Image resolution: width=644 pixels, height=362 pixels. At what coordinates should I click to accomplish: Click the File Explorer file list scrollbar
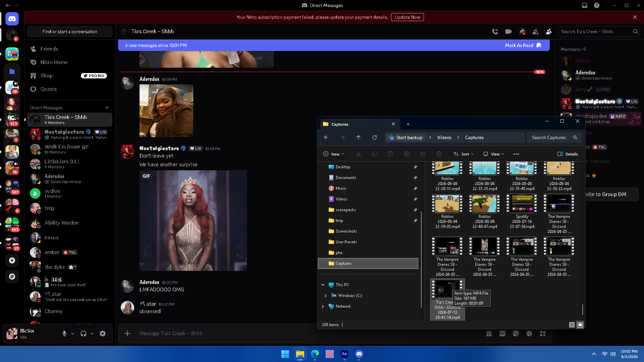583,310
